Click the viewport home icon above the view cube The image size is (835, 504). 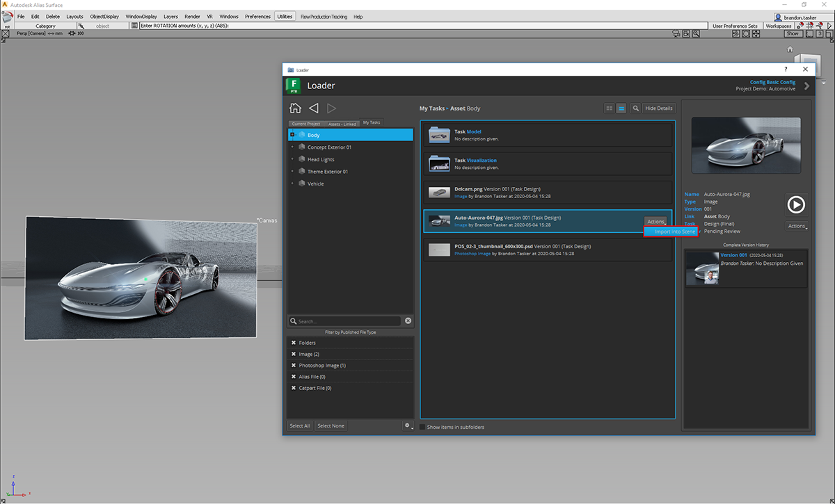point(790,49)
